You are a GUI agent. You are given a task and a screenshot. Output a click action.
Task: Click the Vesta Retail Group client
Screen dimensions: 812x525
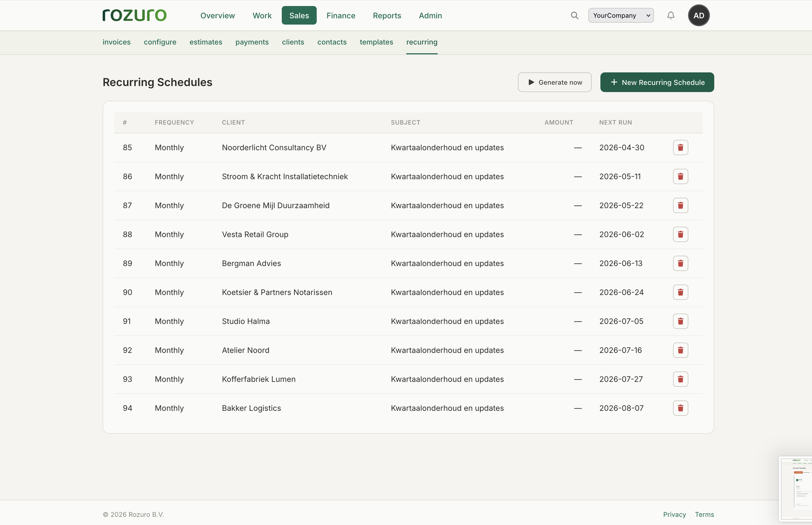(x=255, y=235)
